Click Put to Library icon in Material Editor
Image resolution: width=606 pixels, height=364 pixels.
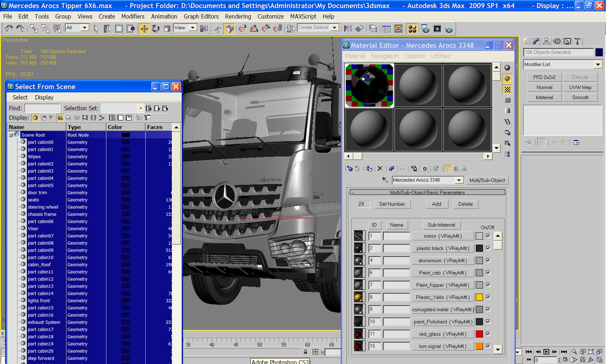click(x=414, y=169)
